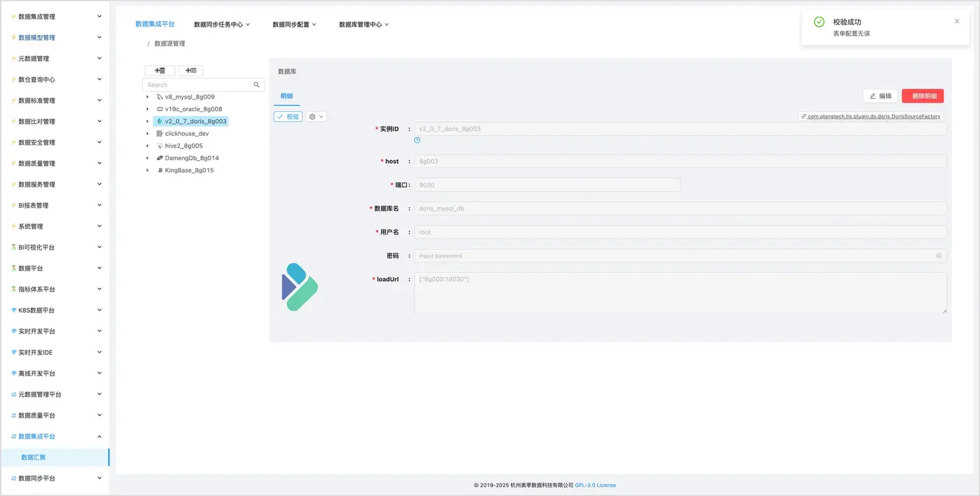Screen dimensions: 980x496
Task: Click the icon beside 数据质量平台
Action: pos(13,415)
